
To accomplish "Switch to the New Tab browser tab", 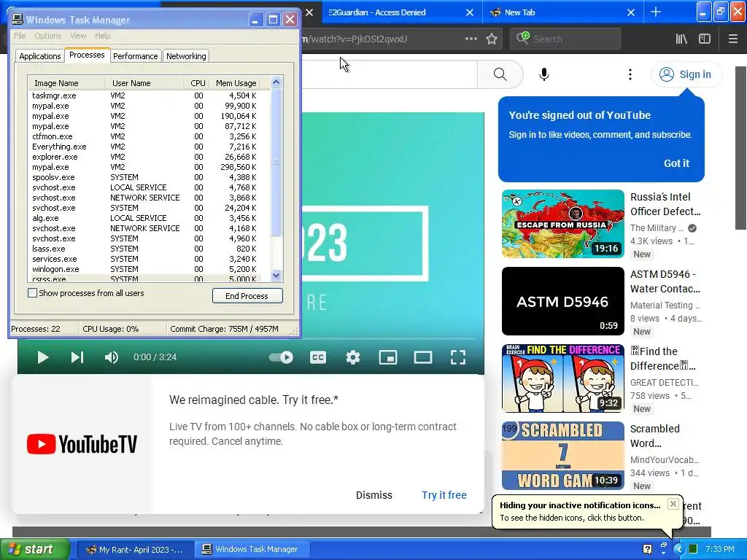I will click(519, 12).
